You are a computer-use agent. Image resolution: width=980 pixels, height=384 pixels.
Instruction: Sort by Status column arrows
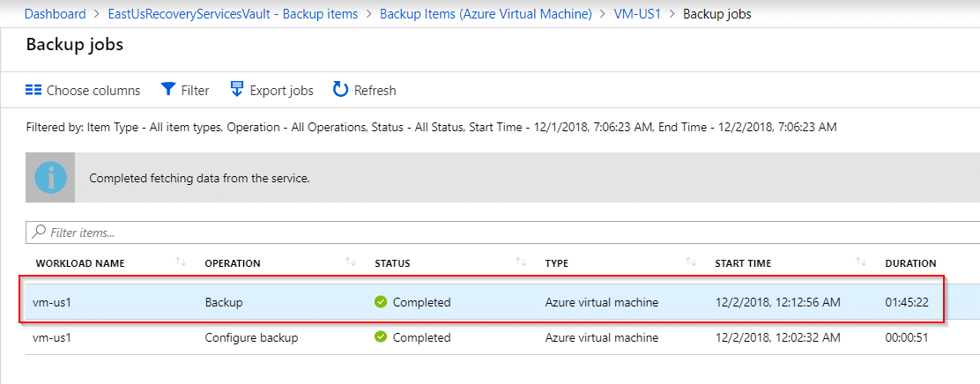pos(521,262)
